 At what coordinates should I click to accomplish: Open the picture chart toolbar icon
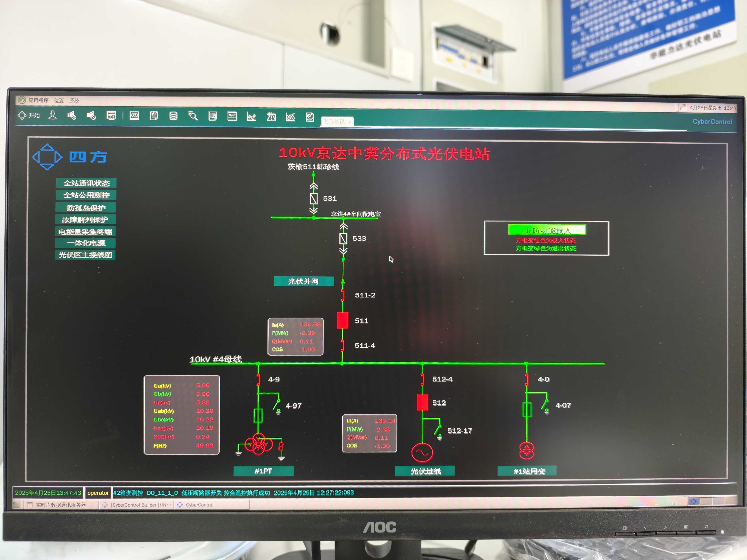pyautogui.click(x=232, y=116)
